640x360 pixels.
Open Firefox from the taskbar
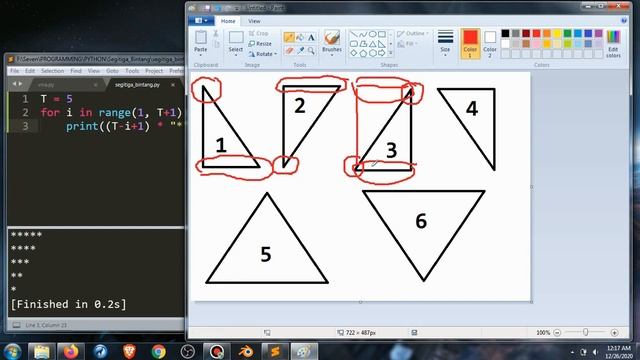click(x=71, y=351)
